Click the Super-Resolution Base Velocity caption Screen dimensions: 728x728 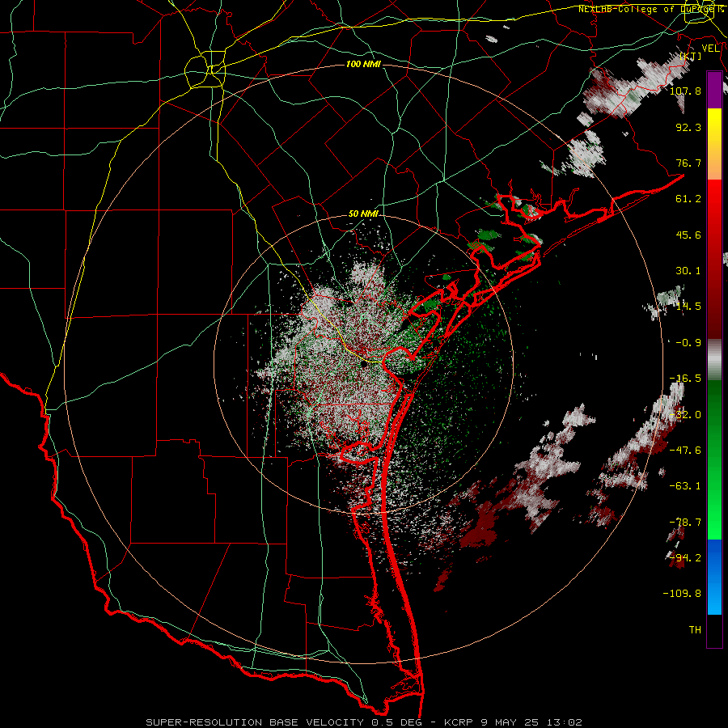tap(363, 722)
